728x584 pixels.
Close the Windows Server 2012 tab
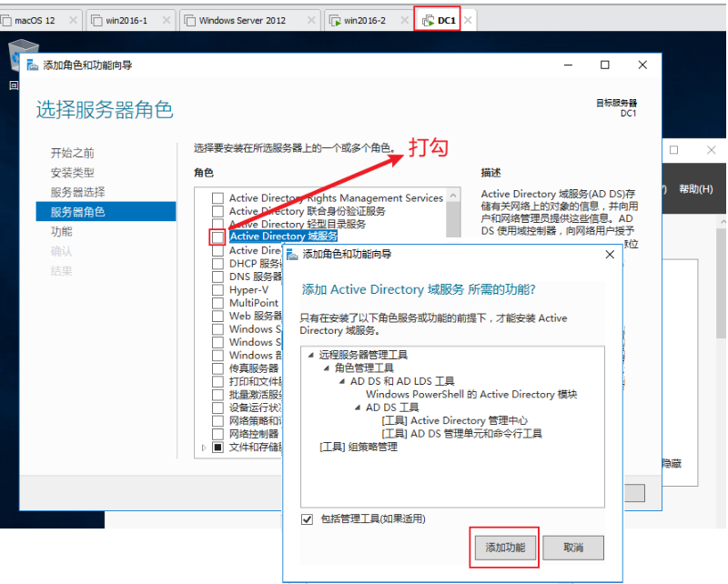311,20
